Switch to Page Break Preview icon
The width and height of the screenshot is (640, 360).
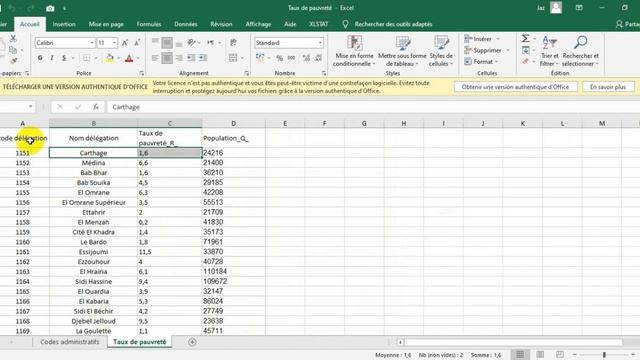[x=560, y=355]
